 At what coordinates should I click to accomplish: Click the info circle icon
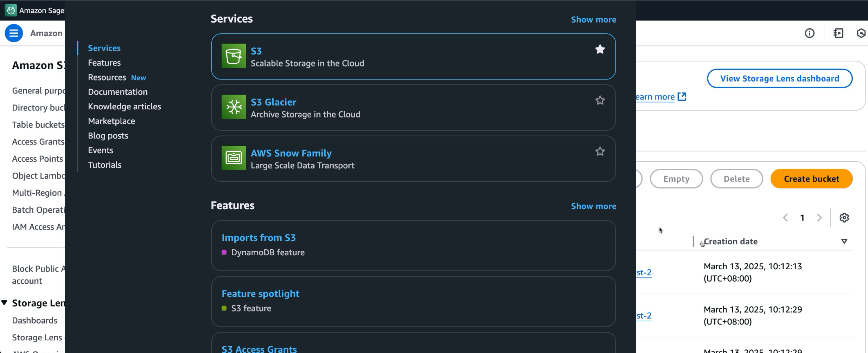(809, 33)
